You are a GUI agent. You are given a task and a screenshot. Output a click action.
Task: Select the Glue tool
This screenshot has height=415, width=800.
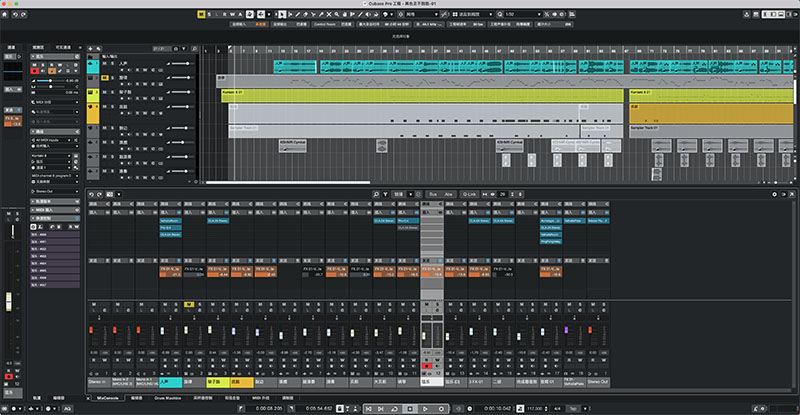pos(321,14)
